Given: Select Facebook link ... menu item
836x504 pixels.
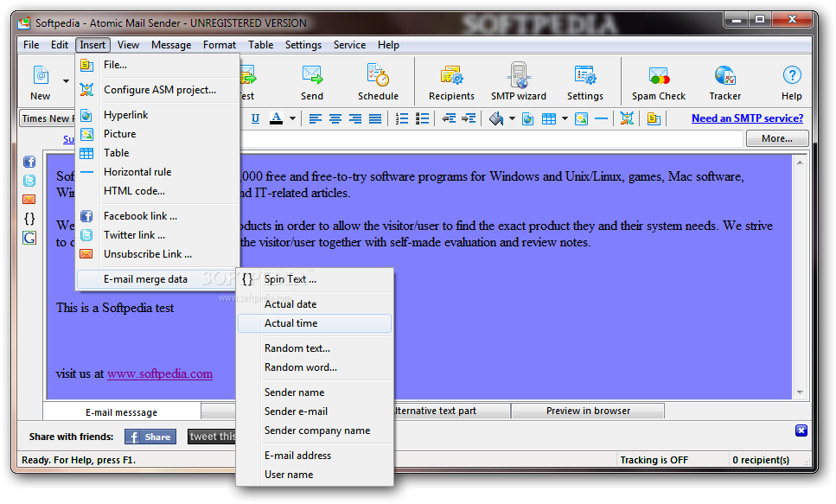Looking at the screenshot, I should [158, 216].
